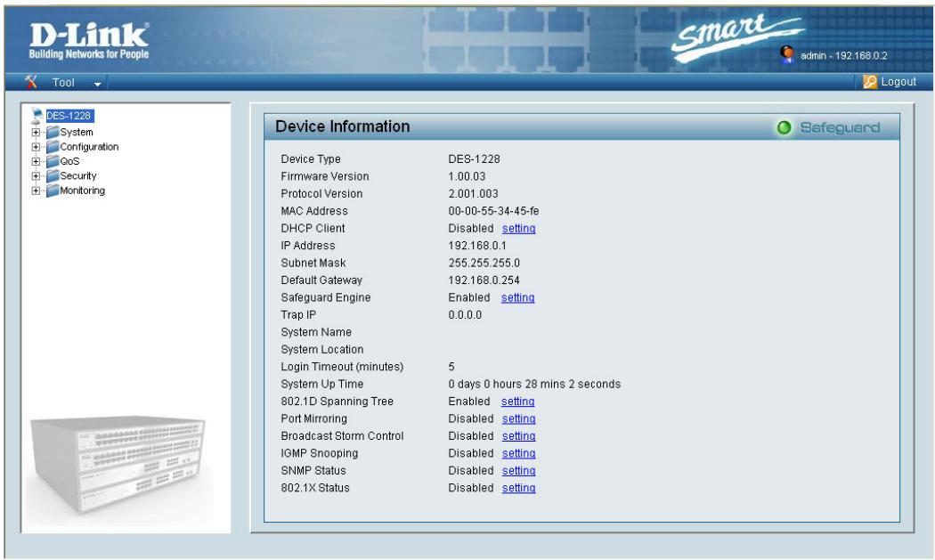The image size is (935, 560).
Task: Expand the Security tree folder
Action: [36, 176]
